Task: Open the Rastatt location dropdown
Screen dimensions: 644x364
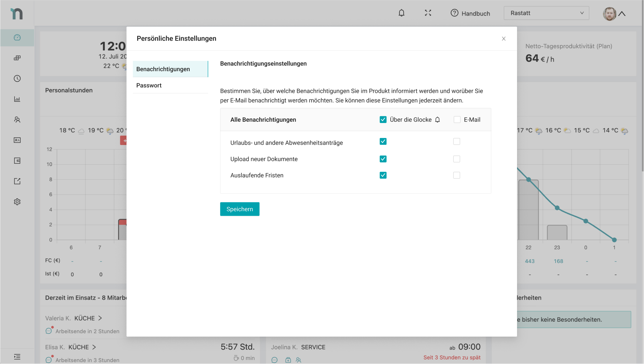Action: (546, 13)
